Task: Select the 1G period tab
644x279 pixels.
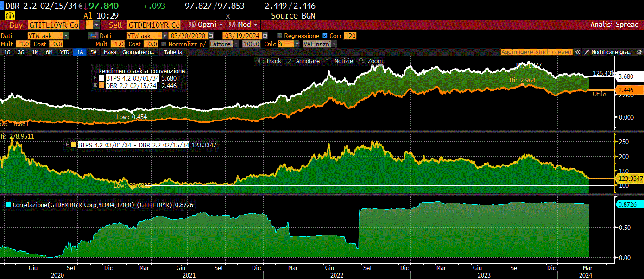Action: click(x=7, y=52)
